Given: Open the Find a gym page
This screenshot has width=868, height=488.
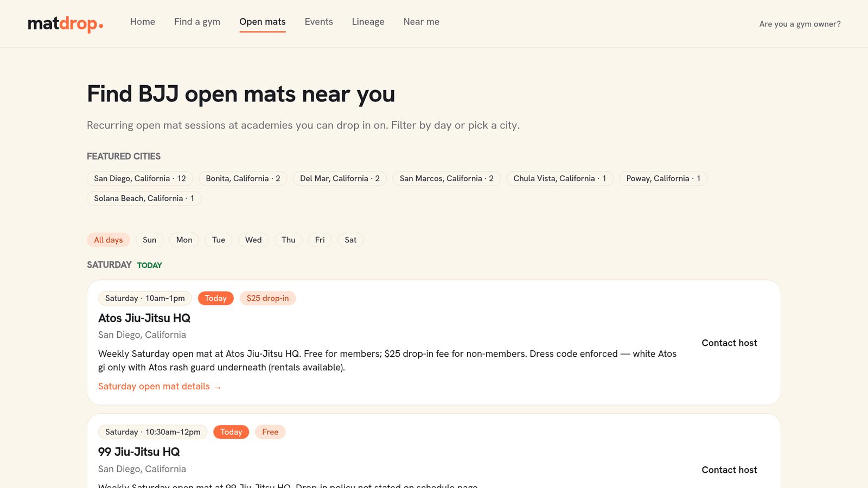Looking at the screenshot, I should click(x=197, y=22).
